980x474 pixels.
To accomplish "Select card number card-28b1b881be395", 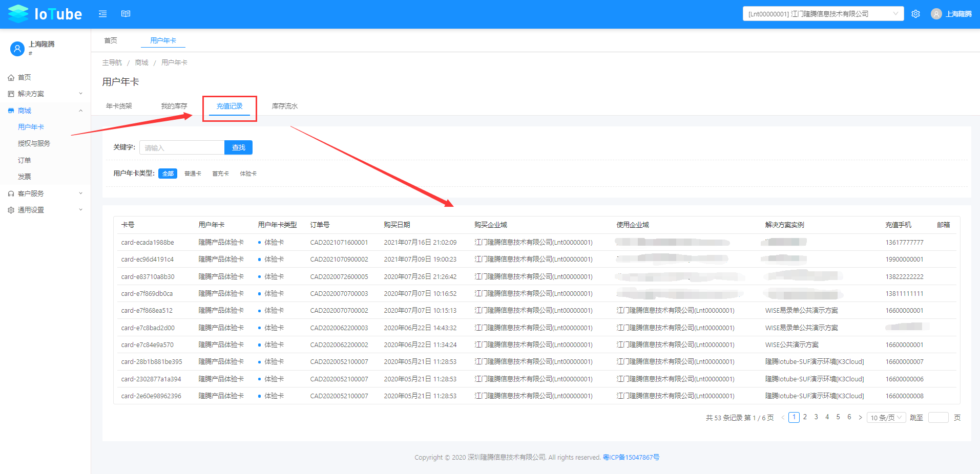I will click(152, 362).
